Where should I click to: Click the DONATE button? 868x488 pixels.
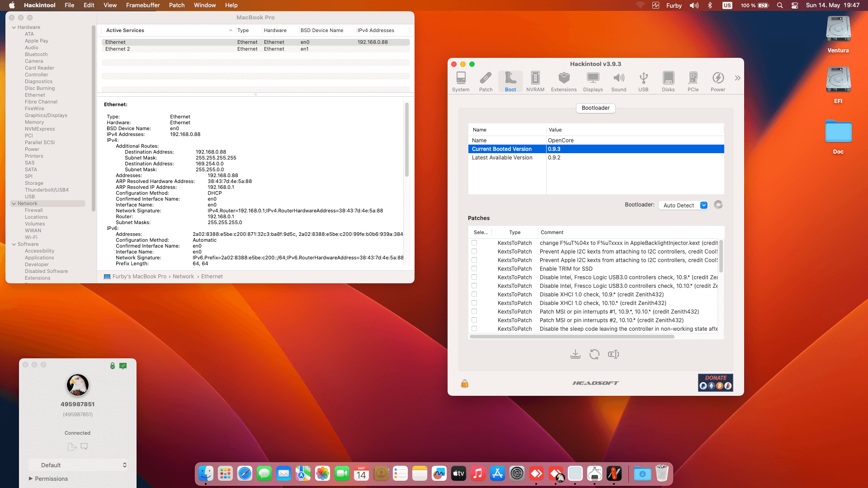(715, 382)
